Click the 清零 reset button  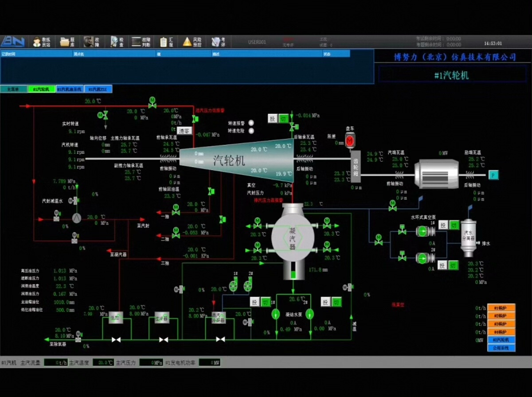(x=184, y=130)
